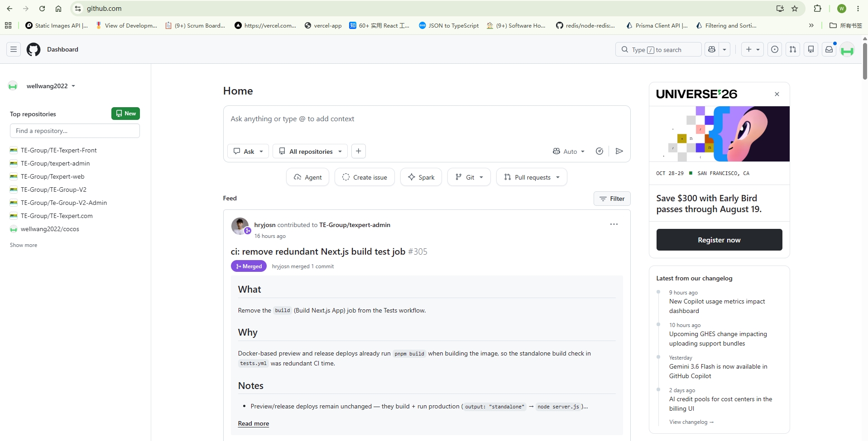868x441 pixels.
Task: Open the Chrome profile W avatar
Action: [842, 9]
